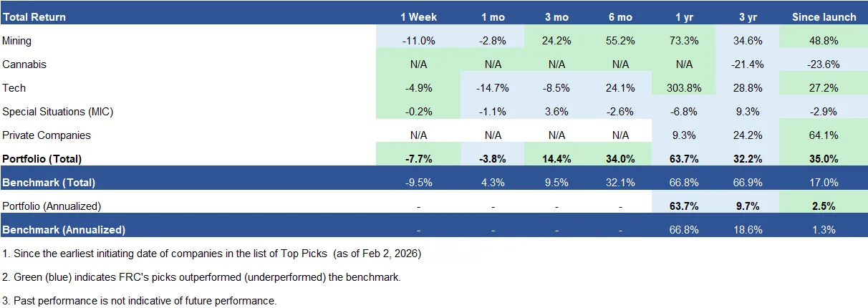Click the "Benchmark (Annualized)" row label
Viewport: 868px width, 308px height.
click(64, 230)
